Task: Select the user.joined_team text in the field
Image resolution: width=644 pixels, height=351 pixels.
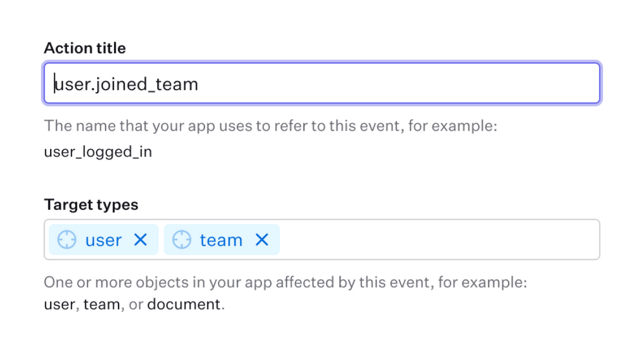Action: [x=125, y=84]
